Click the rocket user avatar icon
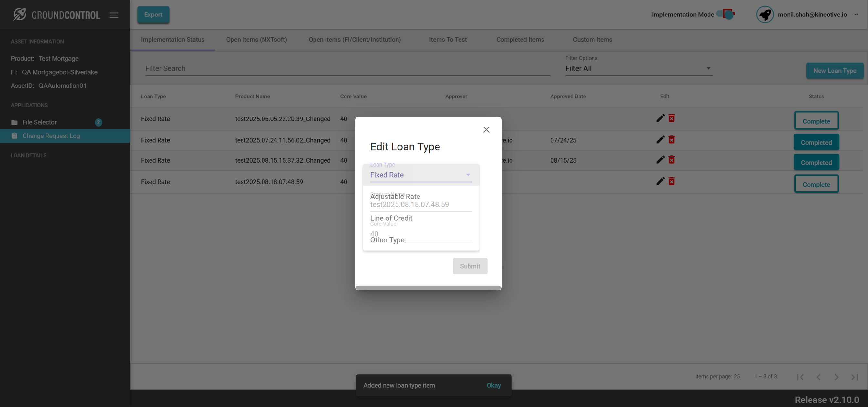868x407 pixels. (765, 15)
